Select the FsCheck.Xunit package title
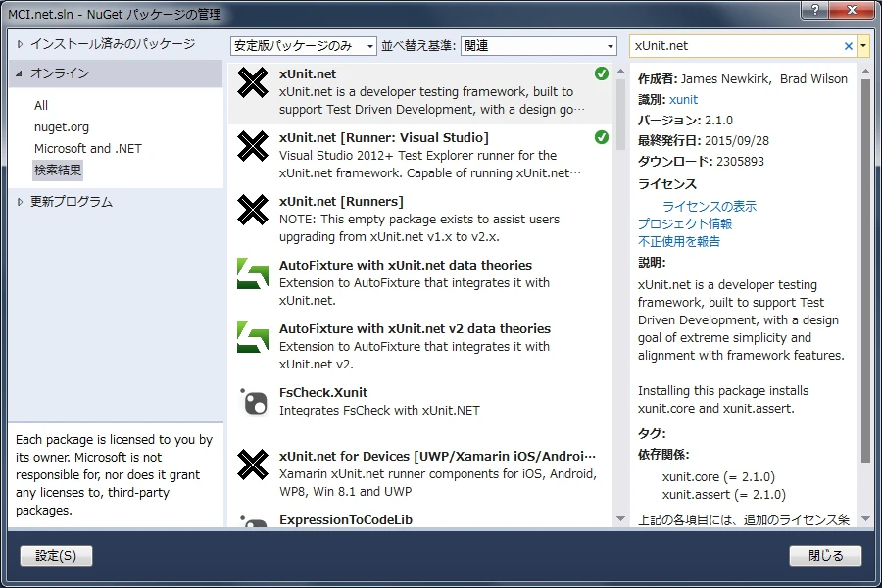The image size is (882, 588). pos(323,392)
